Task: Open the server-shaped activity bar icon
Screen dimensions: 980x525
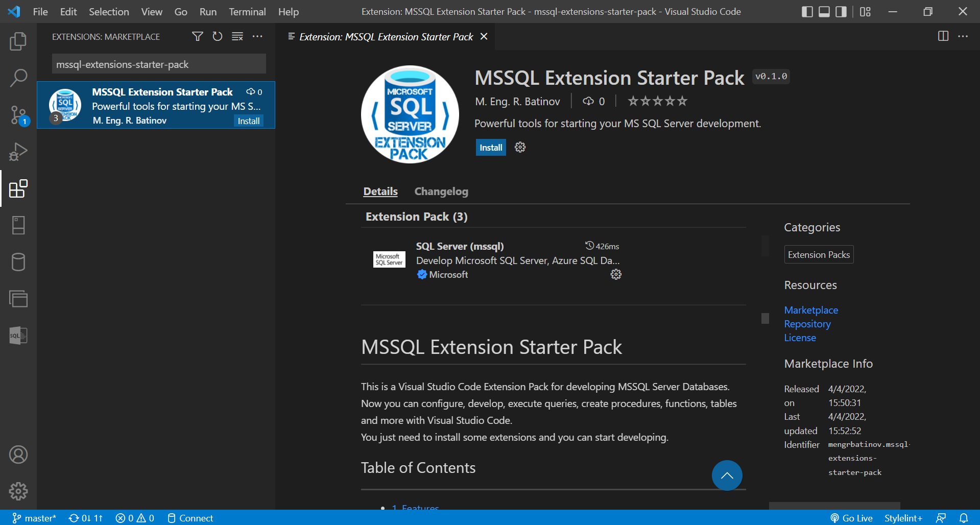Action: pos(18,225)
